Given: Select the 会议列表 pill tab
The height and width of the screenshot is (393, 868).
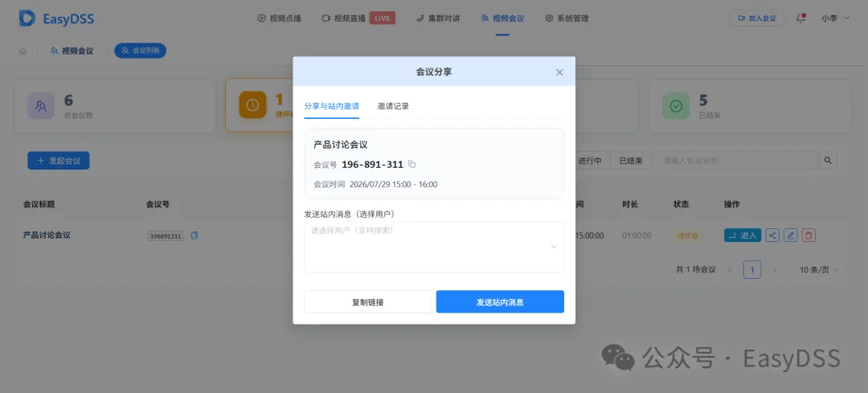Looking at the screenshot, I should pos(140,51).
